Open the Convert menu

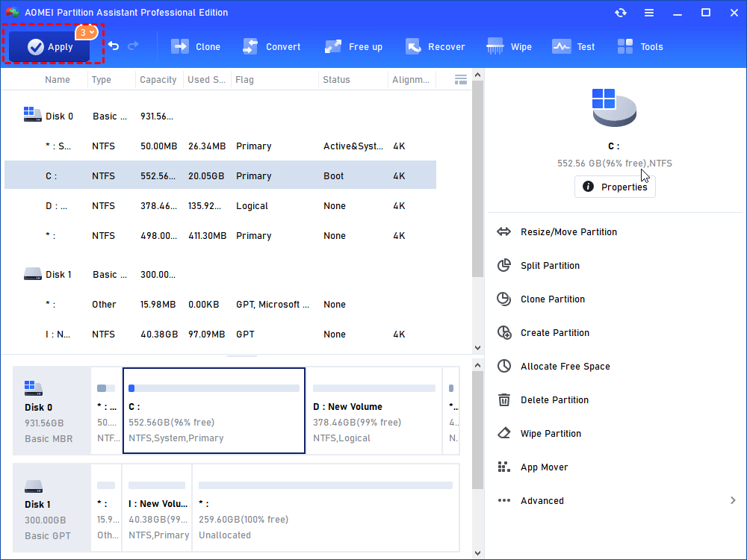pyautogui.click(x=272, y=46)
